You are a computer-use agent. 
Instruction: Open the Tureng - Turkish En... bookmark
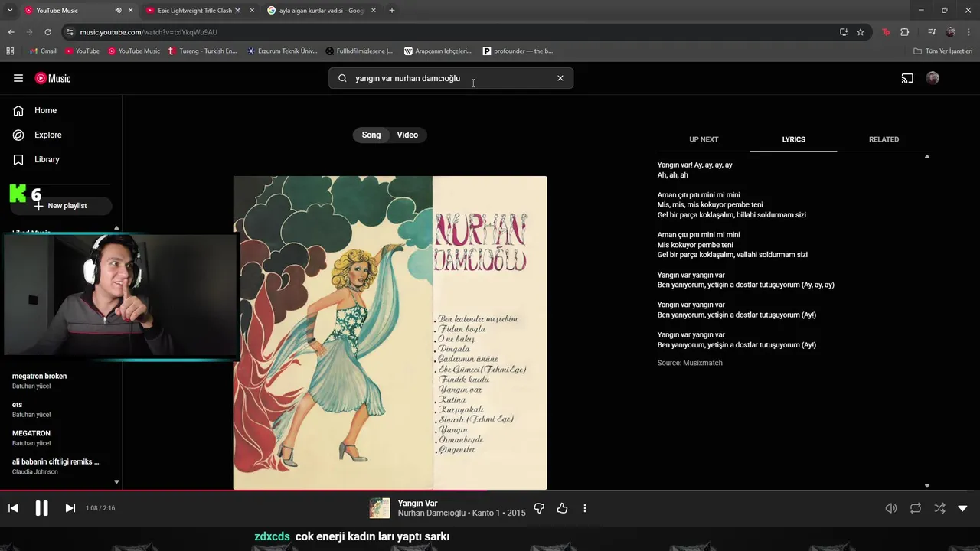pyautogui.click(x=203, y=51)
